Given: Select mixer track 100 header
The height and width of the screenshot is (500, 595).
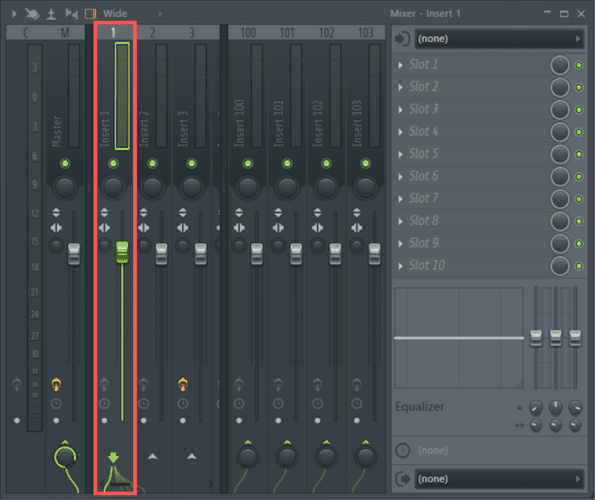Looking at the screenshot, I should [x=248, y=33].
